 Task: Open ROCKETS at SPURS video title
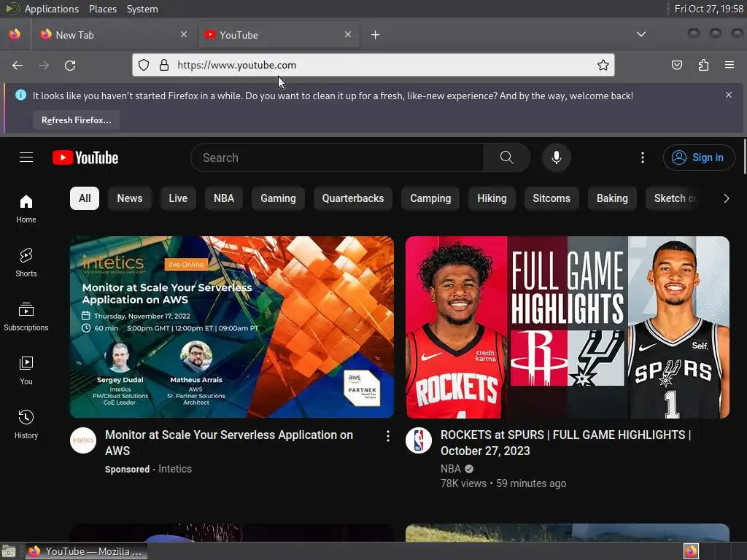pos(565,443)
